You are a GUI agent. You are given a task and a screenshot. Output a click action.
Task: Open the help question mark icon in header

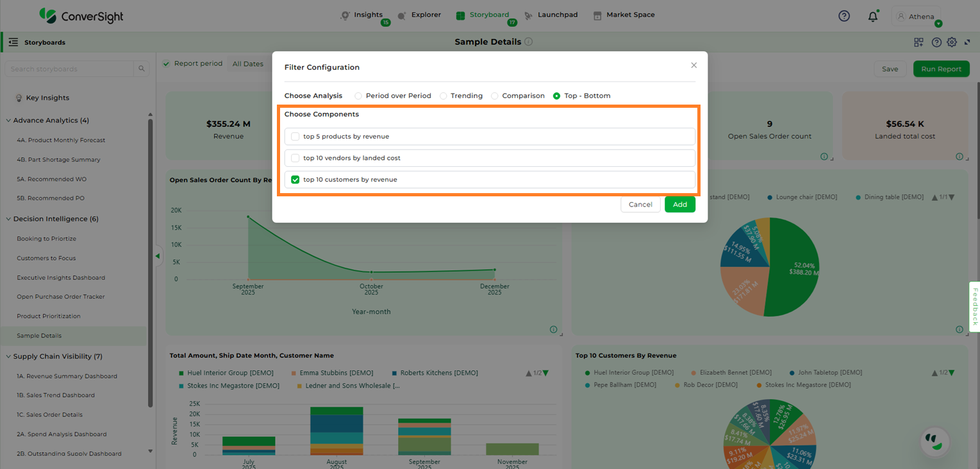pos(844,16)
